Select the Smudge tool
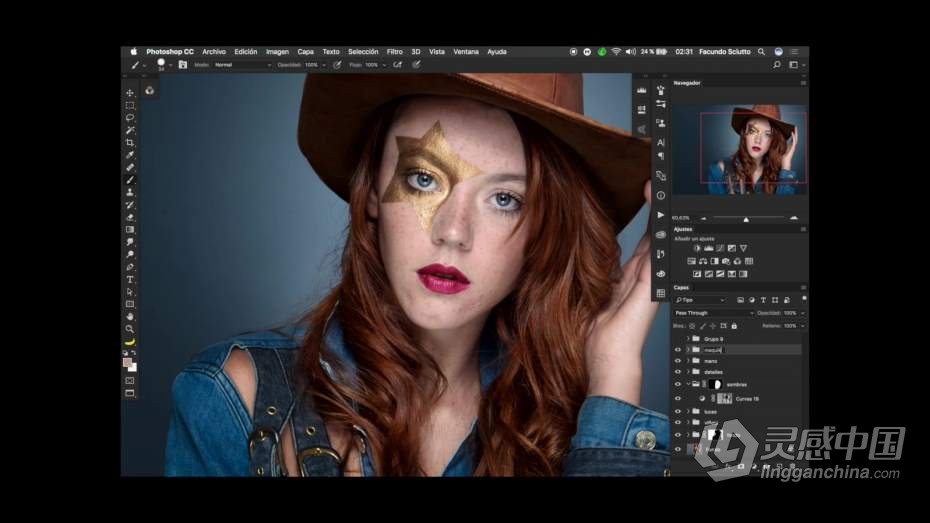 tap(130, 243)
